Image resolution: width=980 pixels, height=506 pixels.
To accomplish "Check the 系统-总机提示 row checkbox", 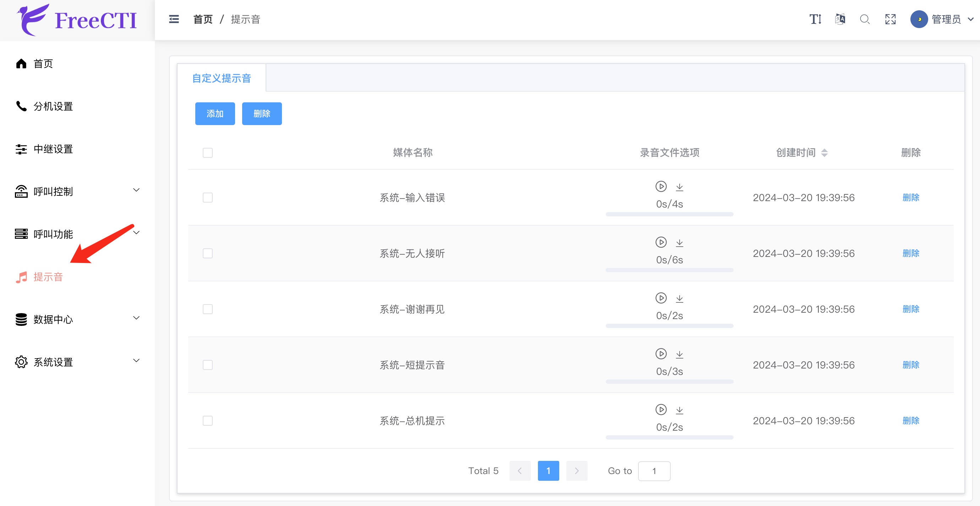I will pos(208,421).
